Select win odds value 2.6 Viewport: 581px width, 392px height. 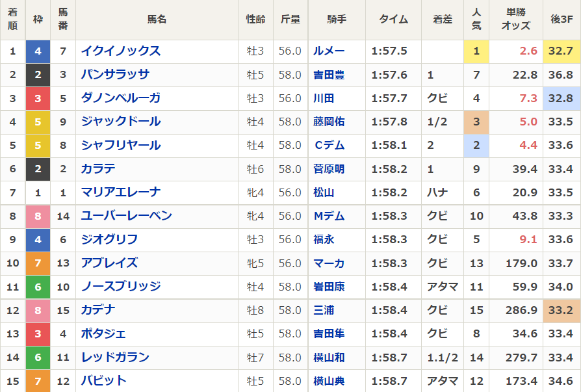coord(528,51)
